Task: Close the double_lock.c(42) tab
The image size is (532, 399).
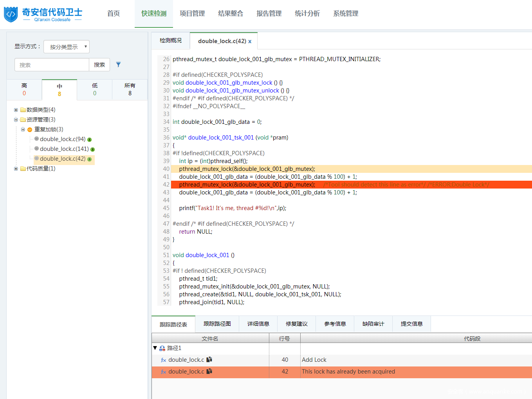Action: [x=250, y=41]
